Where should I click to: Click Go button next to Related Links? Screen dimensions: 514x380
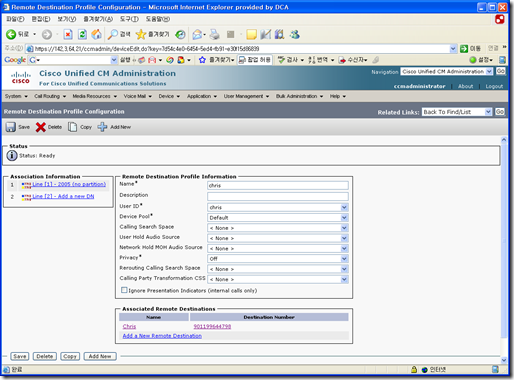[x=500, y=112]
